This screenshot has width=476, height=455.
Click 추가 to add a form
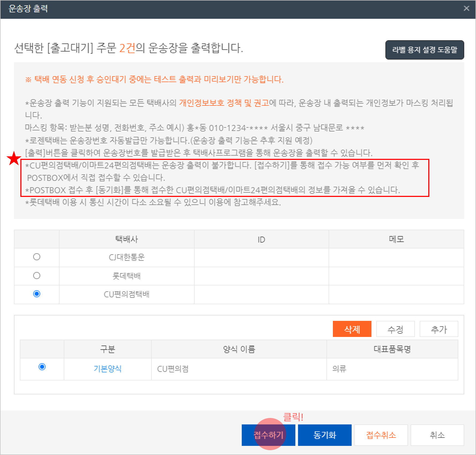click(439, 329)
